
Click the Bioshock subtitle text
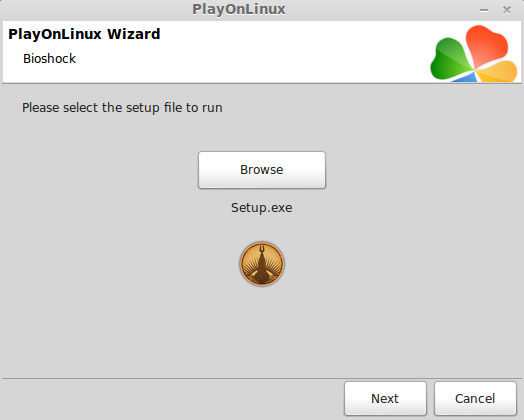49,59
